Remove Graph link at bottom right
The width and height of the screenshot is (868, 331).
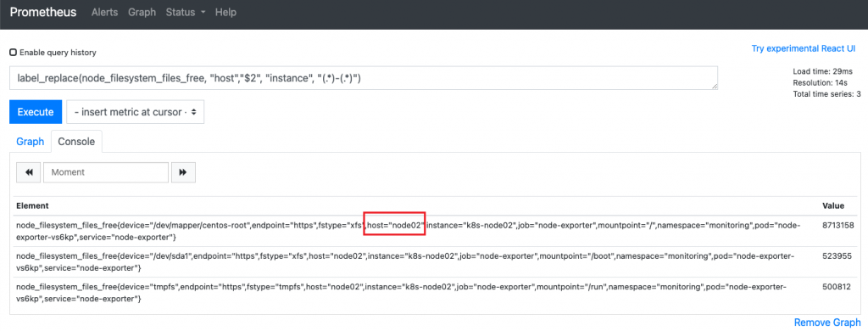point(827,323)
